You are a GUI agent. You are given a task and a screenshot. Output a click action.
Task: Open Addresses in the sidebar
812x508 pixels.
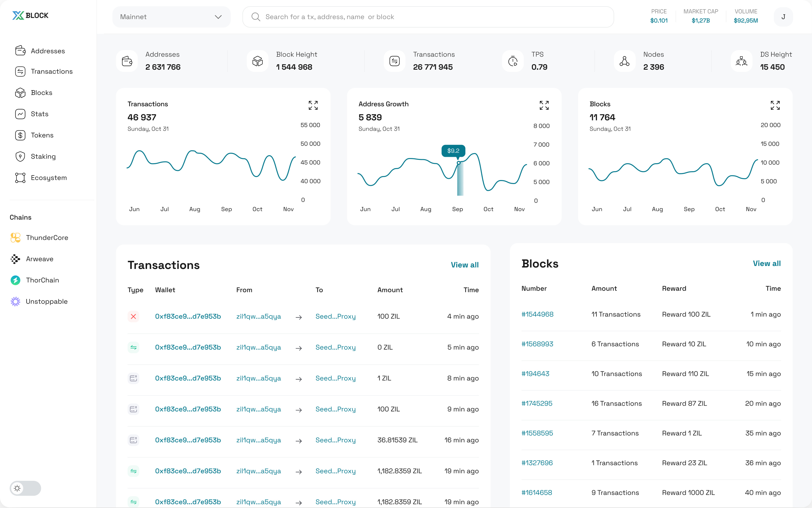point(40,51)
